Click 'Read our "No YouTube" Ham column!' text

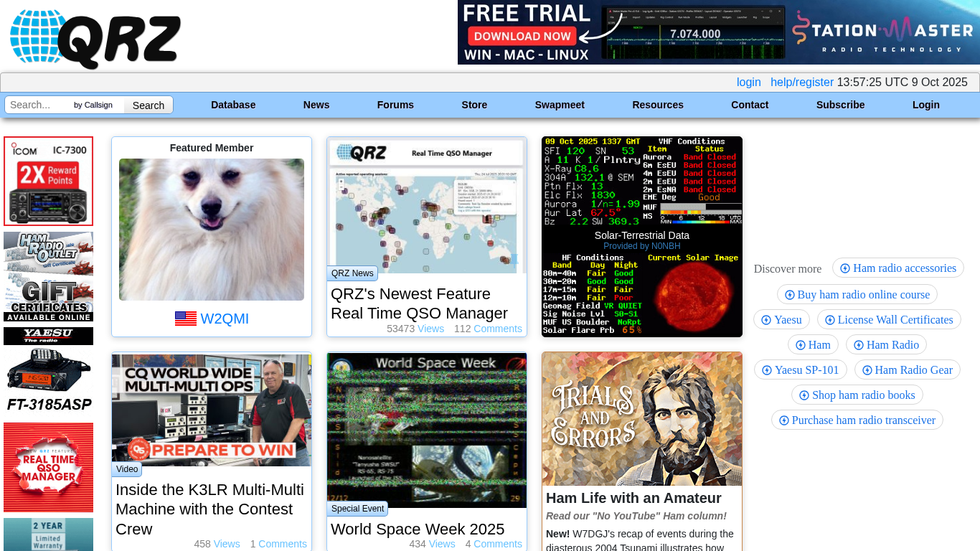(x=636, y=516)
